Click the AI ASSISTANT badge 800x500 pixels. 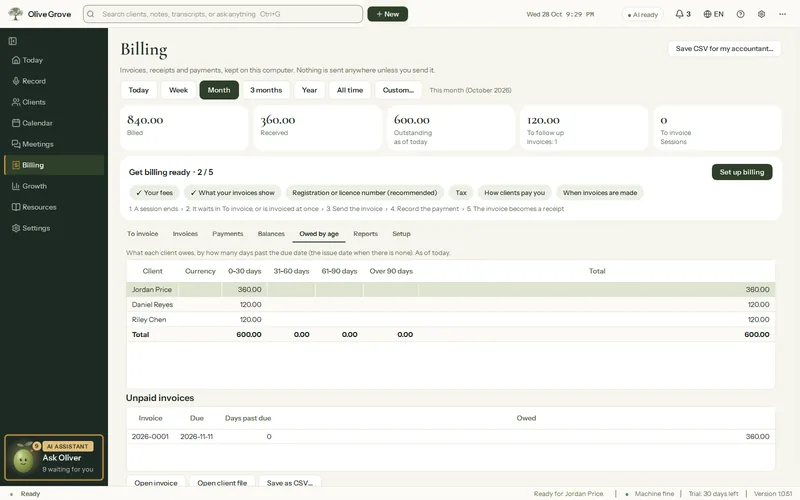68,446
